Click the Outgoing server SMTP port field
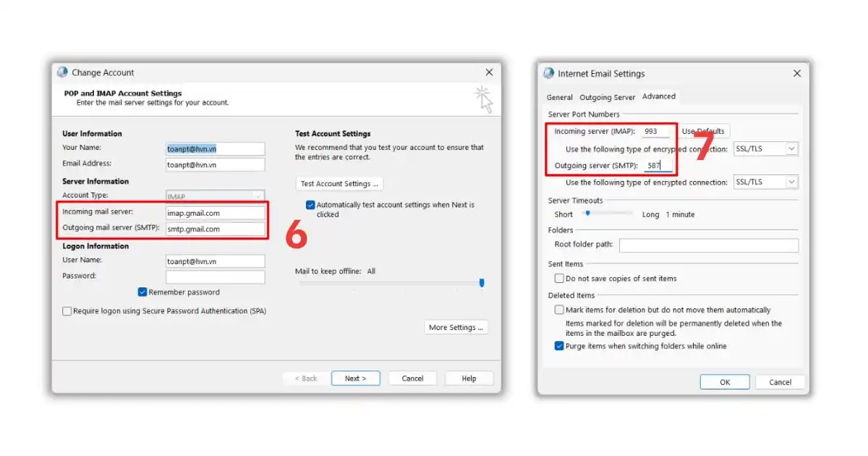The width and height of the screenshot is (868, 456). click(x=659, y=166)
